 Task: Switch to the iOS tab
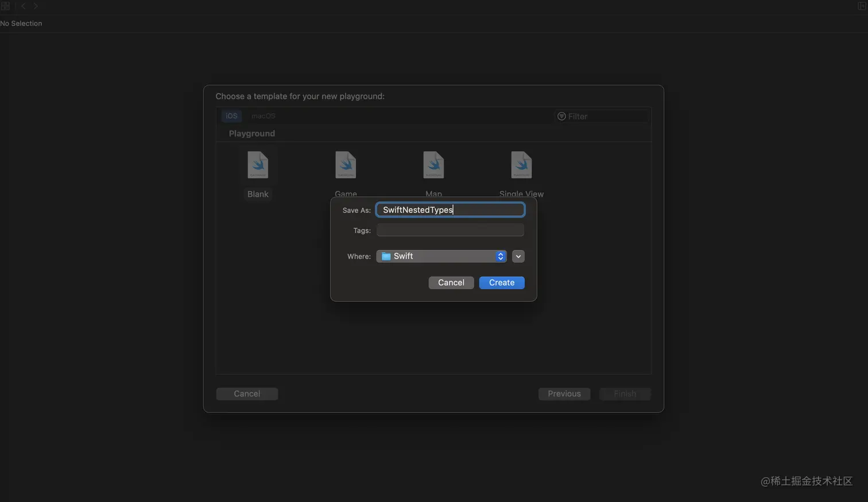231,116
